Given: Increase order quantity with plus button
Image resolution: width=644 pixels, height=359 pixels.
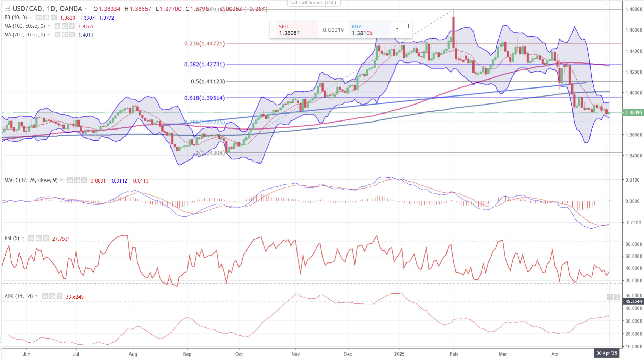Looking at the screenshot, I should click(408, 26).
